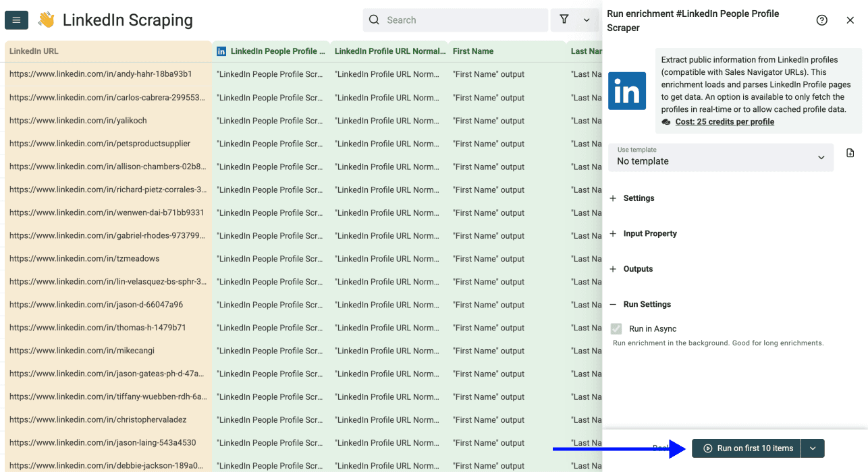Click the save-as-template document icon

coord(850,152)
